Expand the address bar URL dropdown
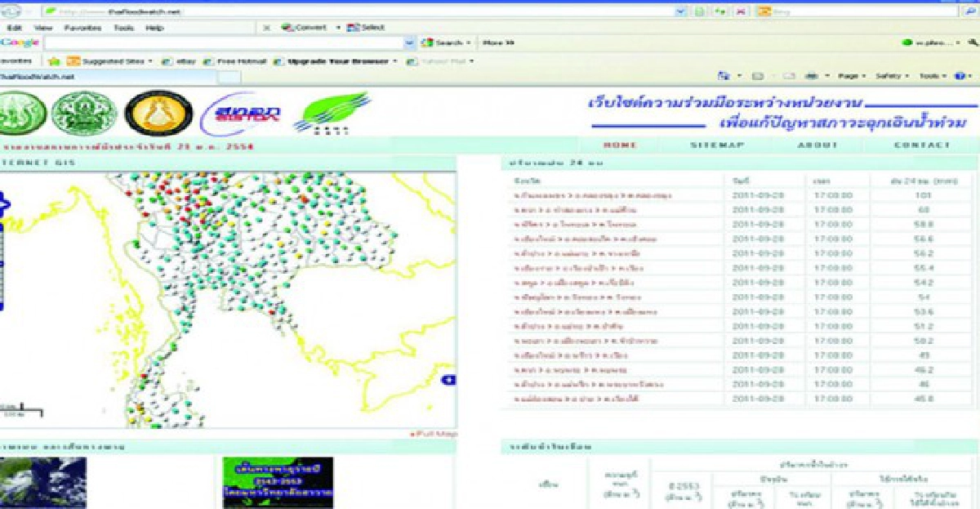The width and height of the screenshot is (980, 509). (x=680, y=11)
